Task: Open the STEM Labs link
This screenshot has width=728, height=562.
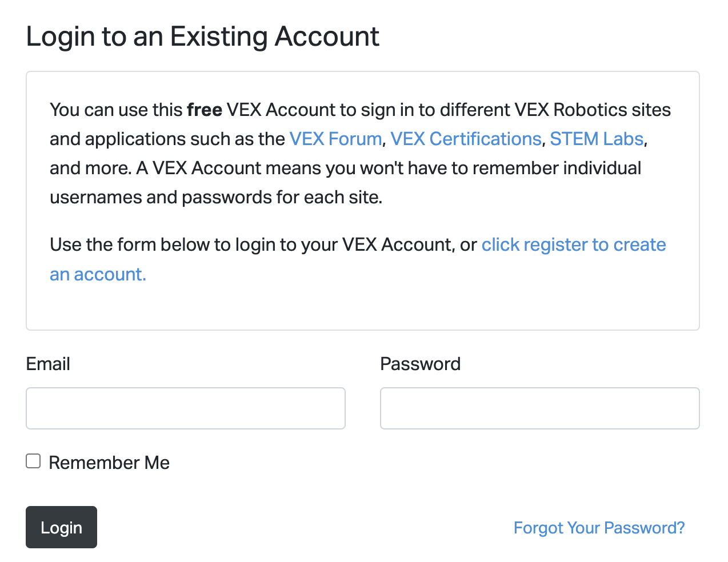Action: tap(596, 139)
